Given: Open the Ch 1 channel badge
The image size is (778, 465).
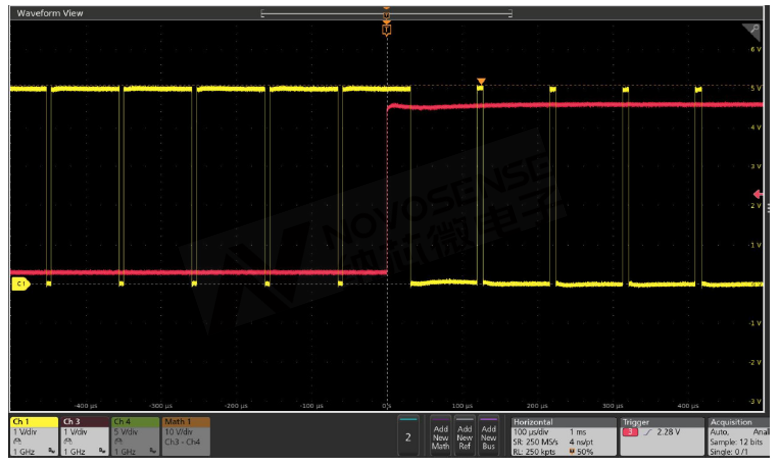Looking at the screenshot, I should tap(33, 436).
